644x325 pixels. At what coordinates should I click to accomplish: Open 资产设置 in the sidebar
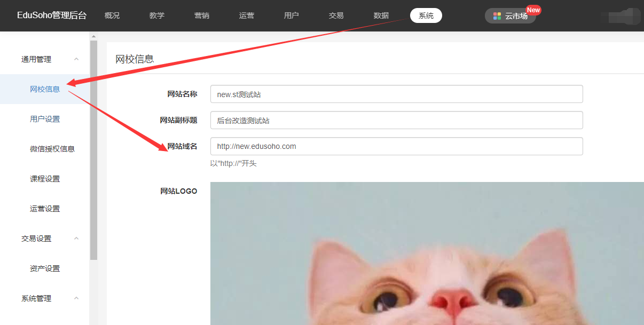[45, 268]
